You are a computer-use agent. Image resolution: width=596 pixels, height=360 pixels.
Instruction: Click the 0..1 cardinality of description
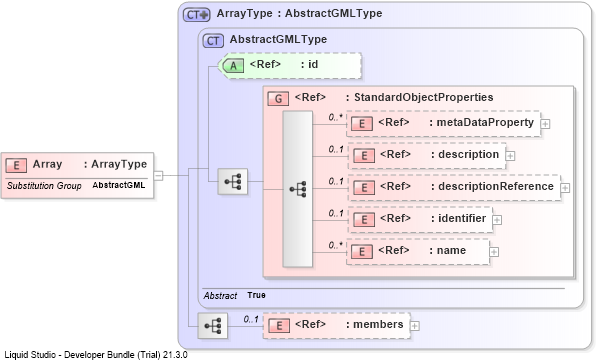[x=336, y=149]
